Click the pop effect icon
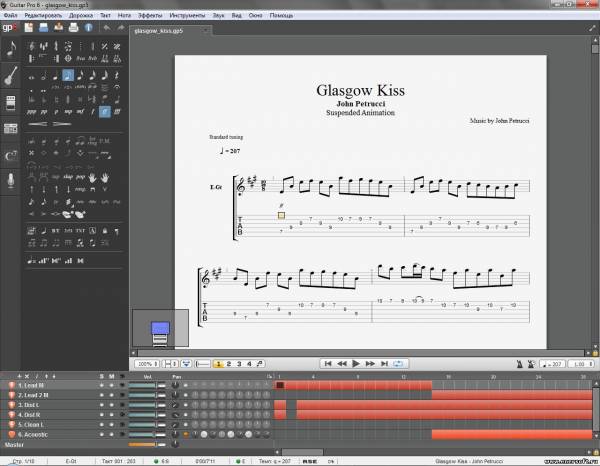The height and width of the screenshot is (466, 600). point(80,177)
